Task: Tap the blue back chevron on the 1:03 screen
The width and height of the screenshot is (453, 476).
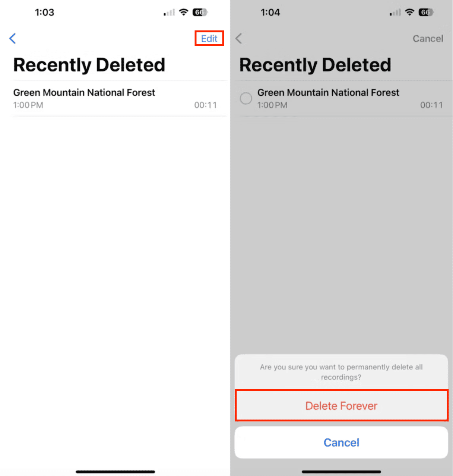Action: (x=13, y=38)
